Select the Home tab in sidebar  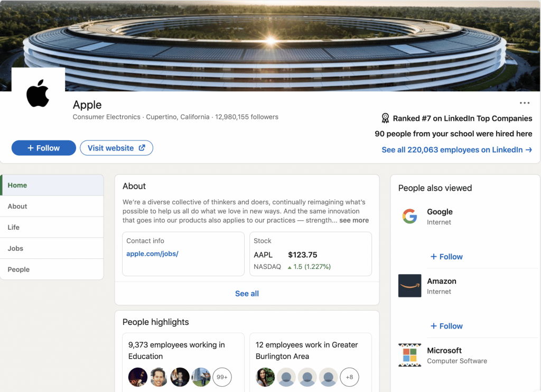[x=52, y=185]
